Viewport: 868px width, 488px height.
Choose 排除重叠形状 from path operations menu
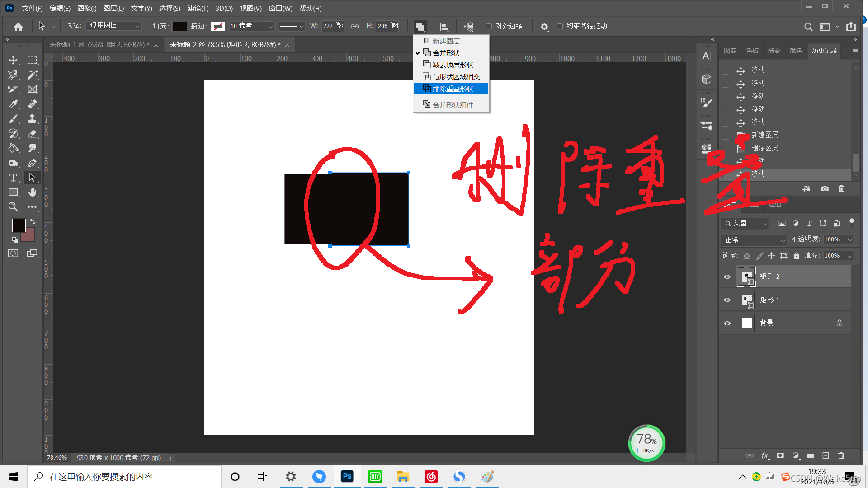pyautogui.click(x=452, y=89)
